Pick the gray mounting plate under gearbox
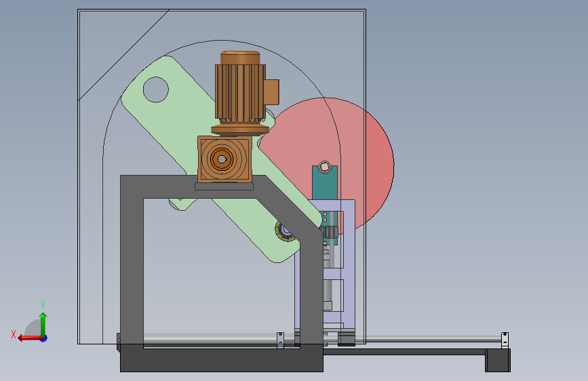 pos(224,186)
